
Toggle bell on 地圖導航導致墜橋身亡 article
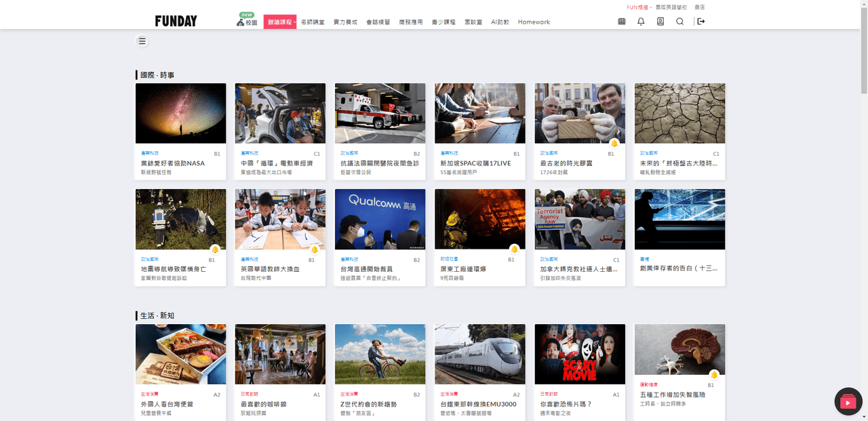click(x=215, y=249)
